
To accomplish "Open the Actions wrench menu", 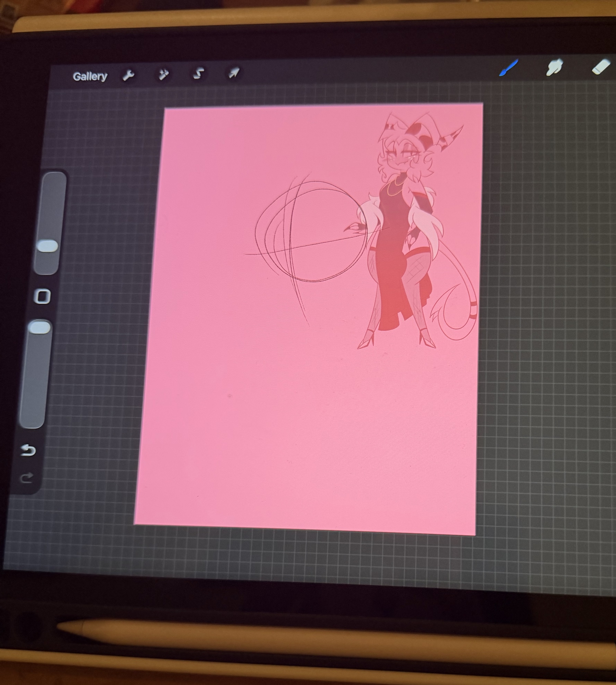I will click(x=128, y=75).
